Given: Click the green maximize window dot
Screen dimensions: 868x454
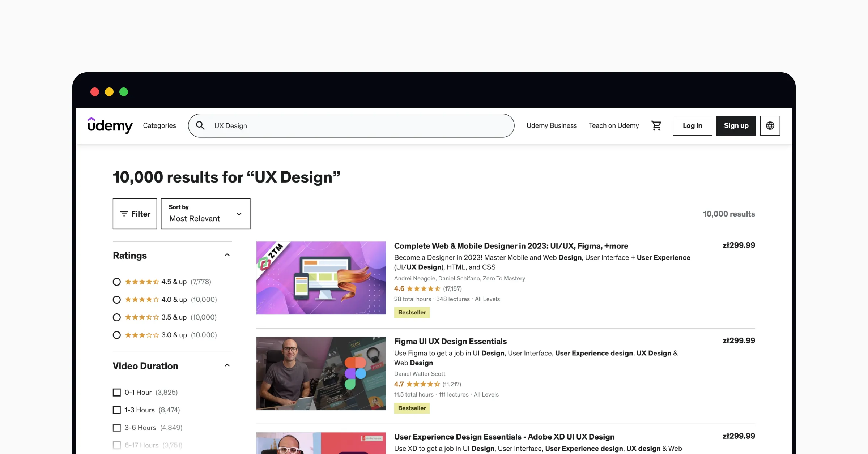Looking at the screenshot, I should pos(124,92).
